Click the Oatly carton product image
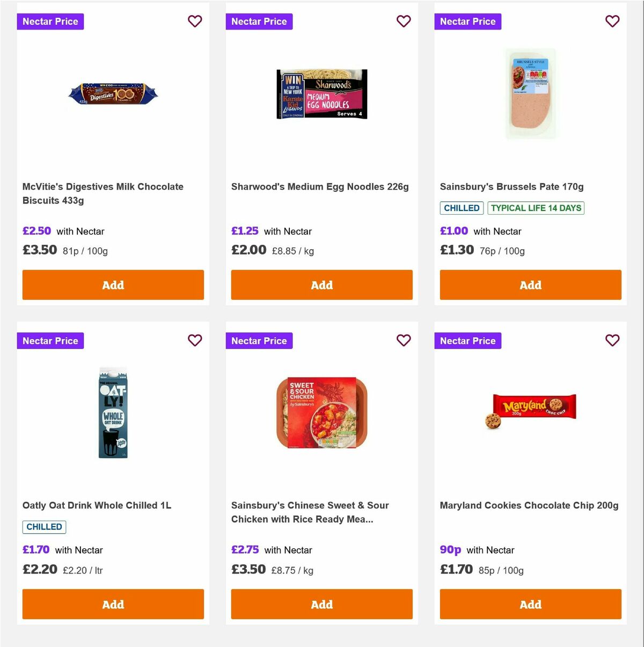This screenshot has height=647, width=644. click(x=113, y=413)
